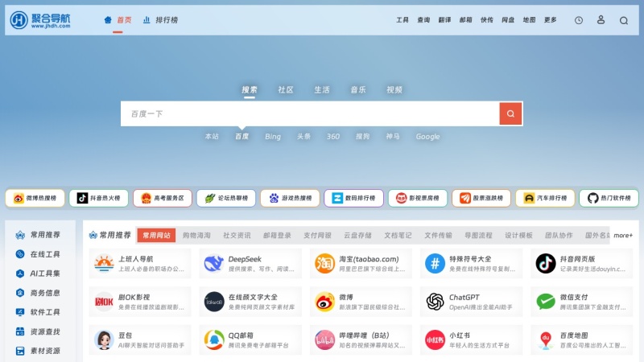644x362 pixels.
Task: Open the 小红书 red icon card
Action: tap(471, 339)
